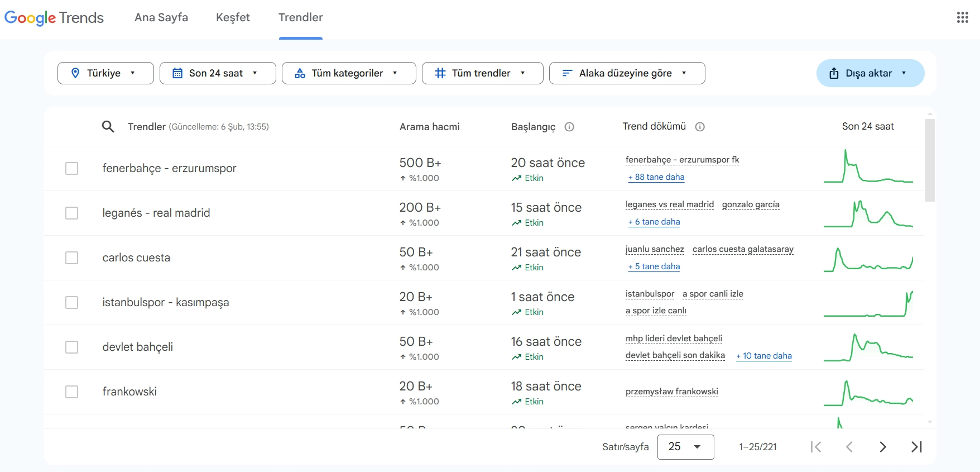The image size is (980, 472).
Task: Open the devlet bahçeli trend row title
Action: 138,347
